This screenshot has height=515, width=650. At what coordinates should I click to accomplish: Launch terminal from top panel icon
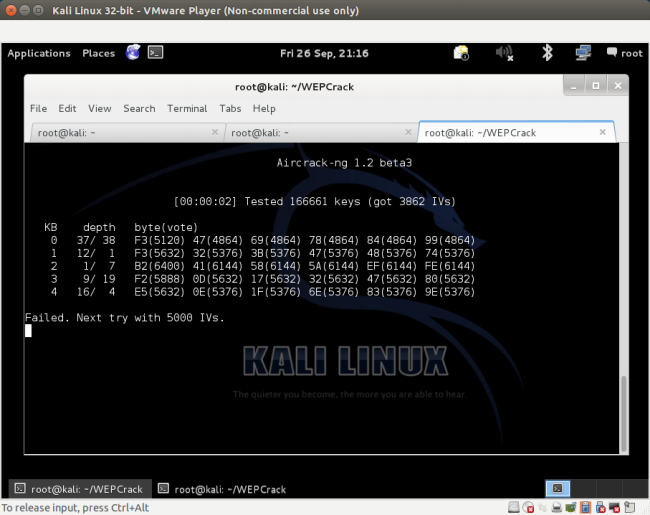(155, 53)
